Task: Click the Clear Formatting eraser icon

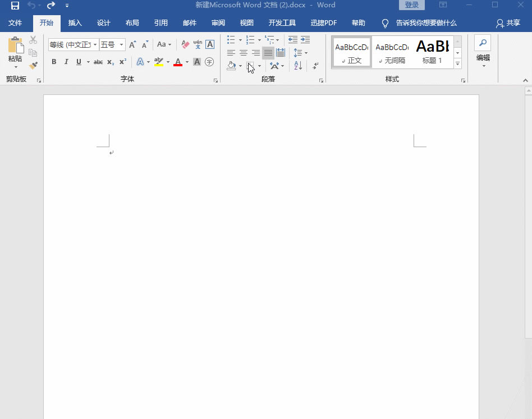Action: (186, 44)
